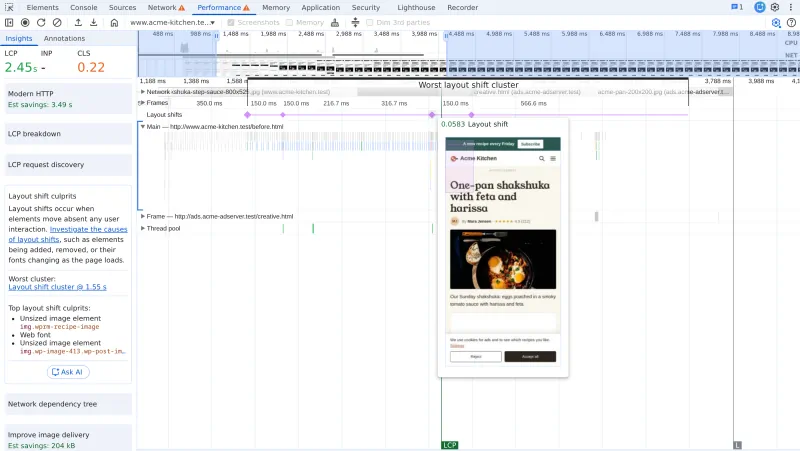Click the left overview selection handle

pyautogui.click(x=216, y=36)
